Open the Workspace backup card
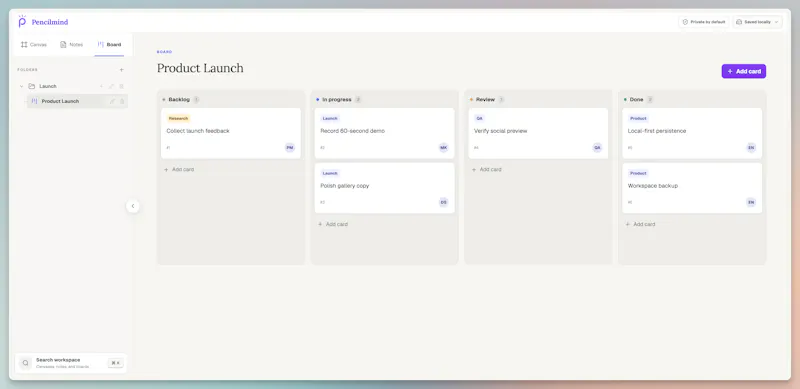This screenshot has width=800, height=389. point(692,188)
